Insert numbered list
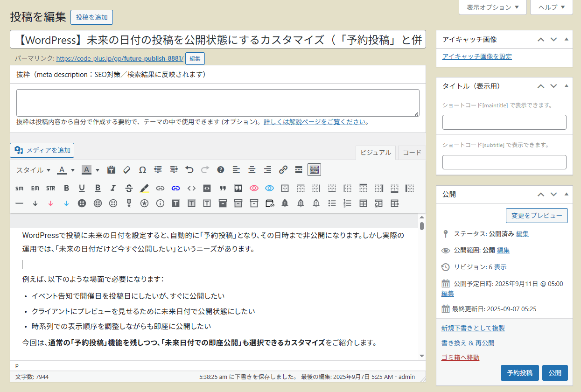 (348, 203)
